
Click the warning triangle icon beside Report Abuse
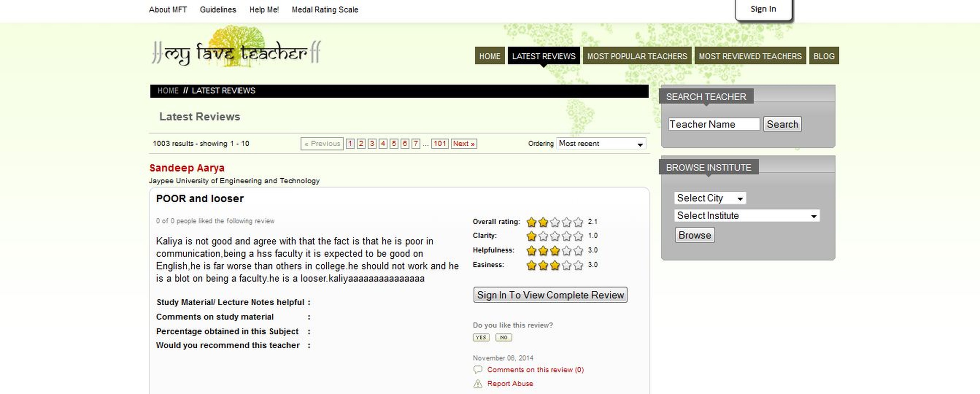[478, 383]
